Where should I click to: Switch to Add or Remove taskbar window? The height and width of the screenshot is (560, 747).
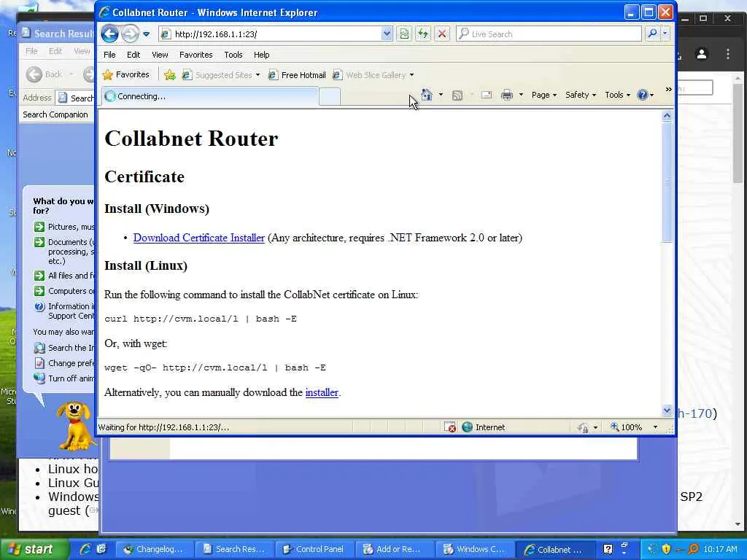395,549
